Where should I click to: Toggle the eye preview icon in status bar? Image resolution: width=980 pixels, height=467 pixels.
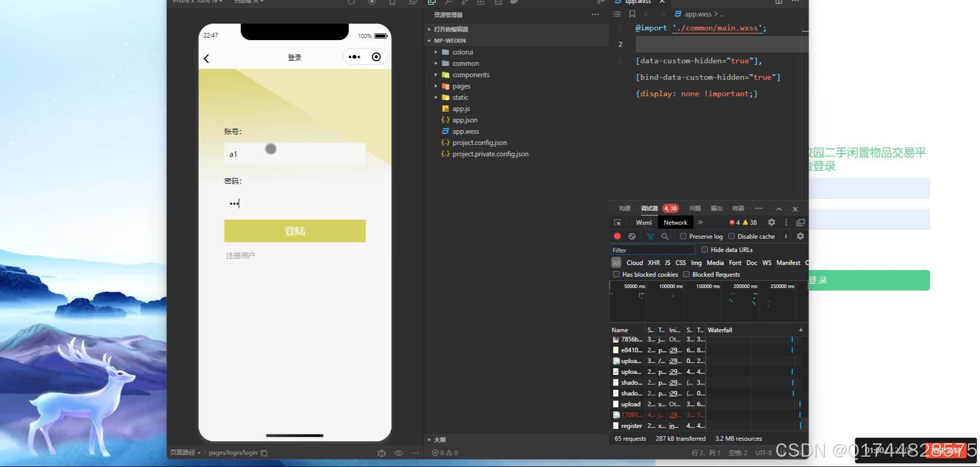(x=398, y=453)
